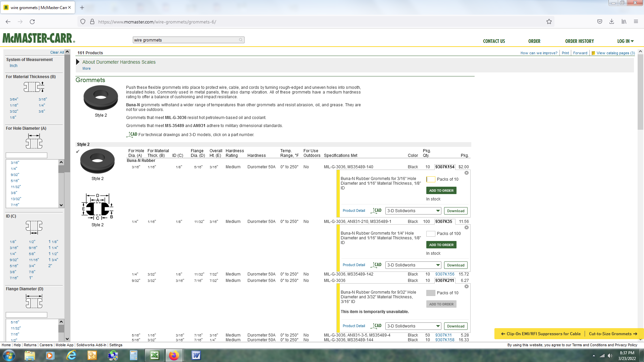Open Word from the taskbar
Screen dimensions: 644x362
[x=196, y=355]
